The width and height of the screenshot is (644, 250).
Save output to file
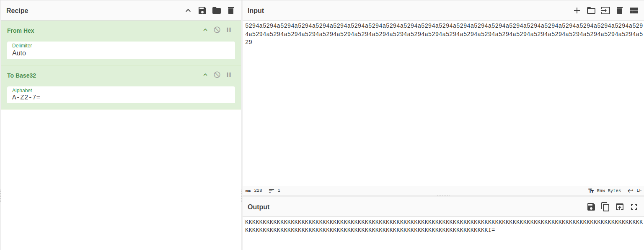click(x=591, y=207)
